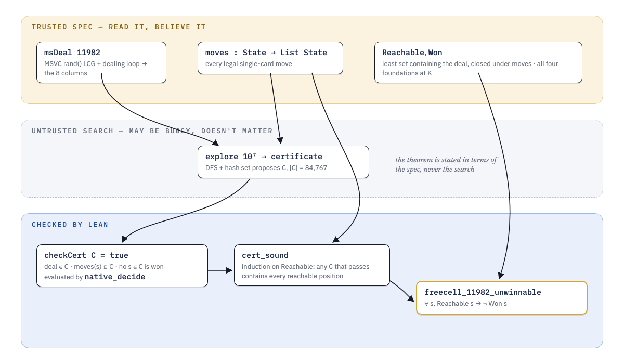Screen dimensions: 624x364
Task: Click the 'native_decide' text
Action: [x=115, y=277]
